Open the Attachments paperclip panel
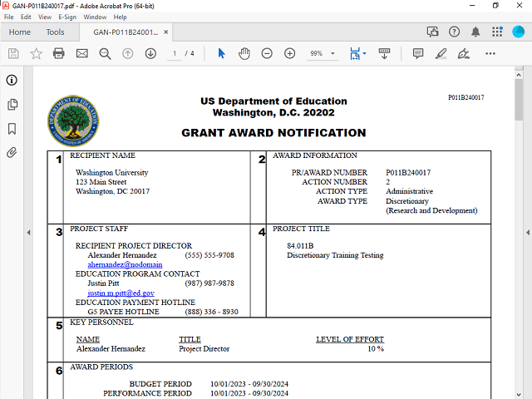Screen dimensions: 532x399 12,152
